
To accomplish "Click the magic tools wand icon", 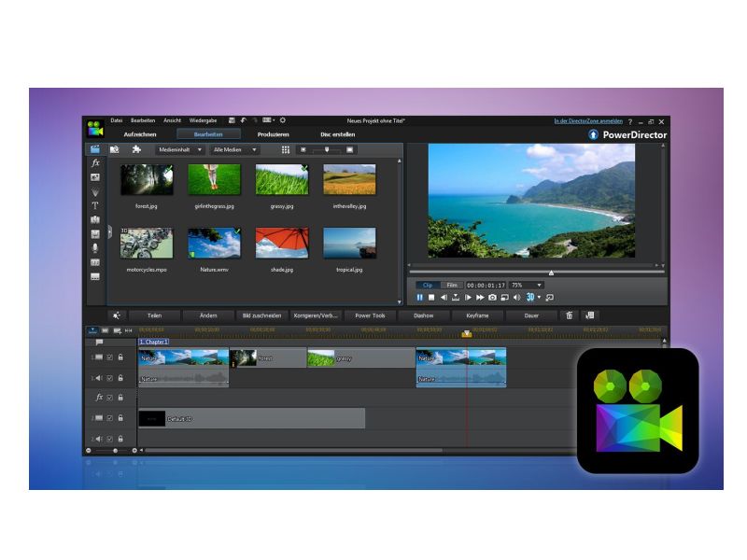I will coord(116,315).
